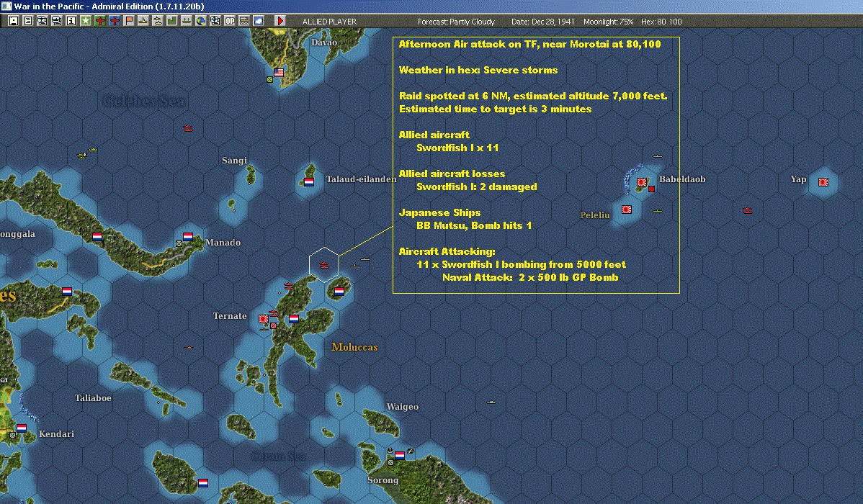Select the yellow ship icon near Waigeo east

click(x=491, y=402)
